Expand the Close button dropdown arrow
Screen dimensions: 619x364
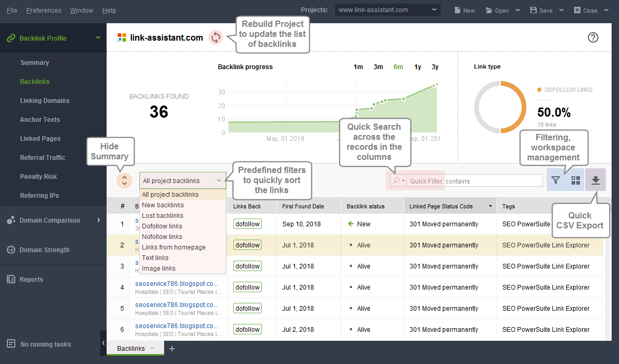click(606, 10)
